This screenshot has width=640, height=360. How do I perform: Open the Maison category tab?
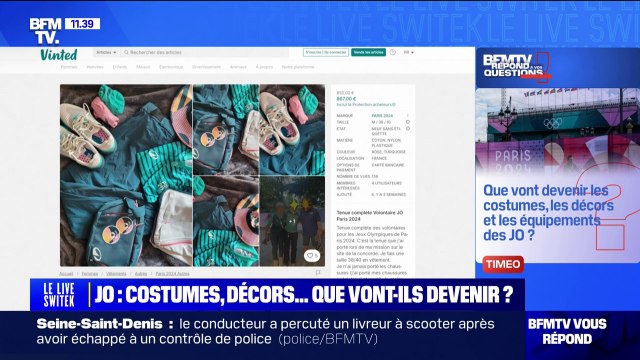point(143,67)
